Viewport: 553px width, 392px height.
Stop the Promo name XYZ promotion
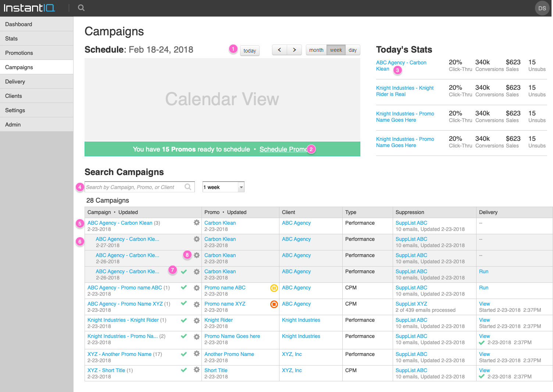[x=274, y=304]
